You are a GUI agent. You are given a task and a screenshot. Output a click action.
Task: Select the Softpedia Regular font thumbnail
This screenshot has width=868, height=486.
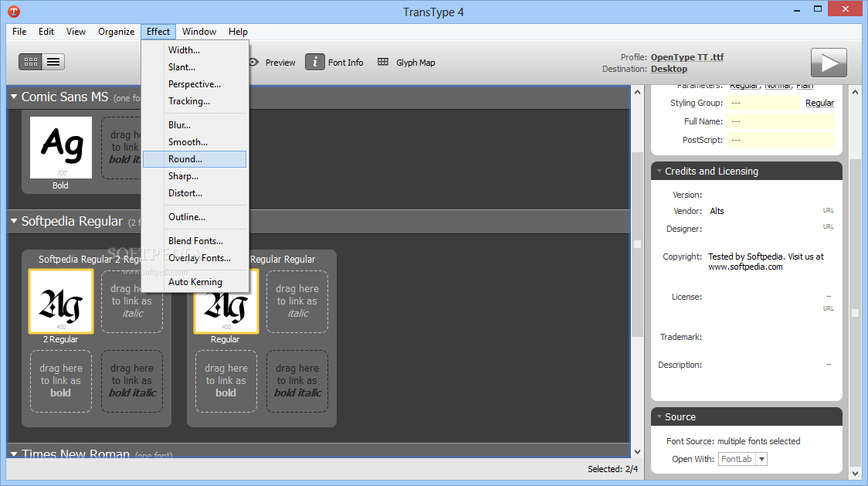coord(225,301)
